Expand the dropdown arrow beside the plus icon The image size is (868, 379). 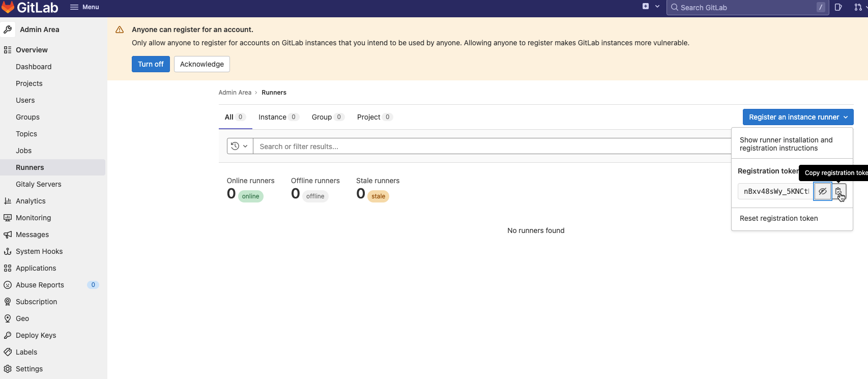tap(657, 7)
